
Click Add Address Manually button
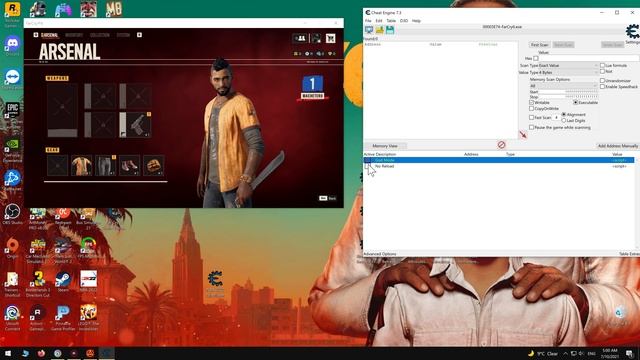tap(617, 146)
